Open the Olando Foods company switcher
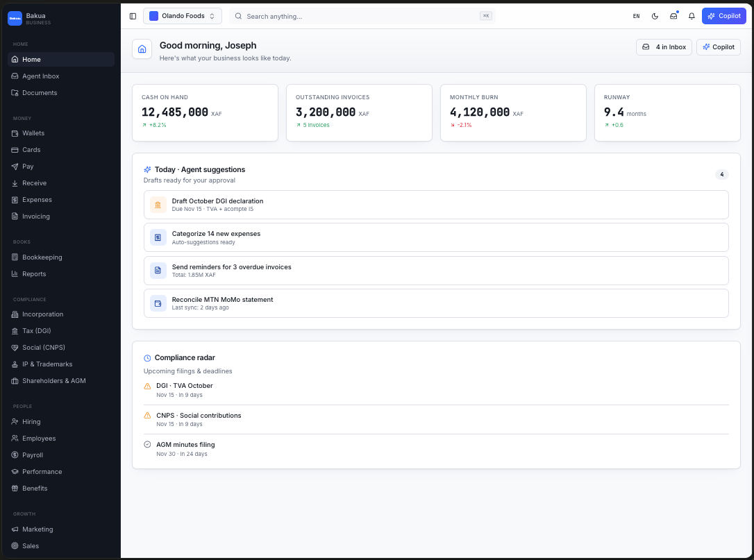Viewport: 754px width, 560px height. pos(182,17)
